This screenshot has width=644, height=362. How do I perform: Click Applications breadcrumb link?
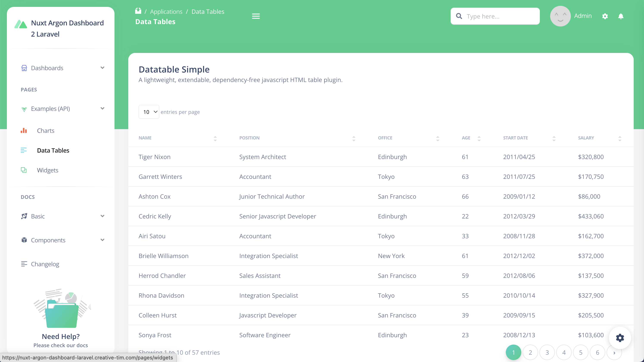point(166,11)
